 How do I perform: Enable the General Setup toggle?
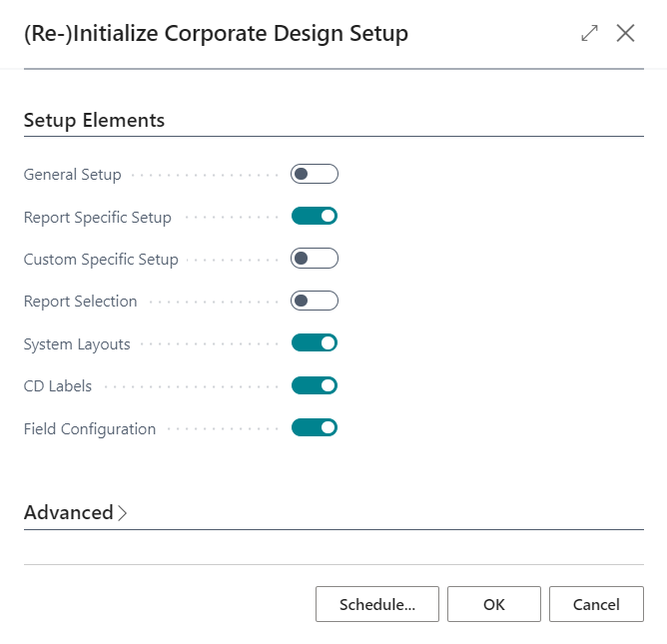315,174
